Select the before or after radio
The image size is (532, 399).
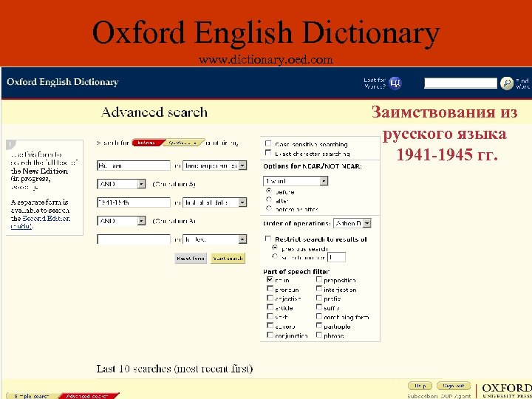(269, 208)
